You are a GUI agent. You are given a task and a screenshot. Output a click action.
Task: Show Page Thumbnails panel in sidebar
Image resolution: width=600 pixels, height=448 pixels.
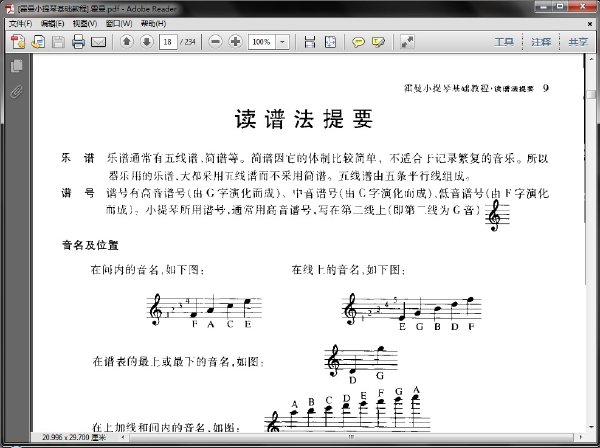[16, 66]
